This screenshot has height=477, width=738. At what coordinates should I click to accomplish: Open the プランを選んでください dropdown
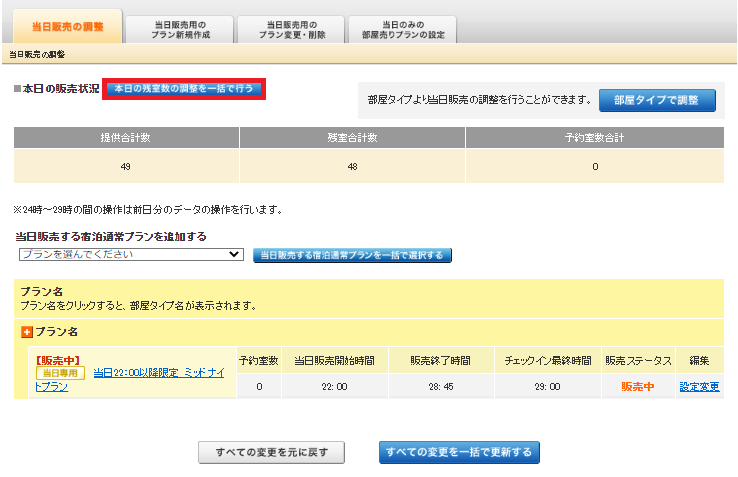[130, 255]
